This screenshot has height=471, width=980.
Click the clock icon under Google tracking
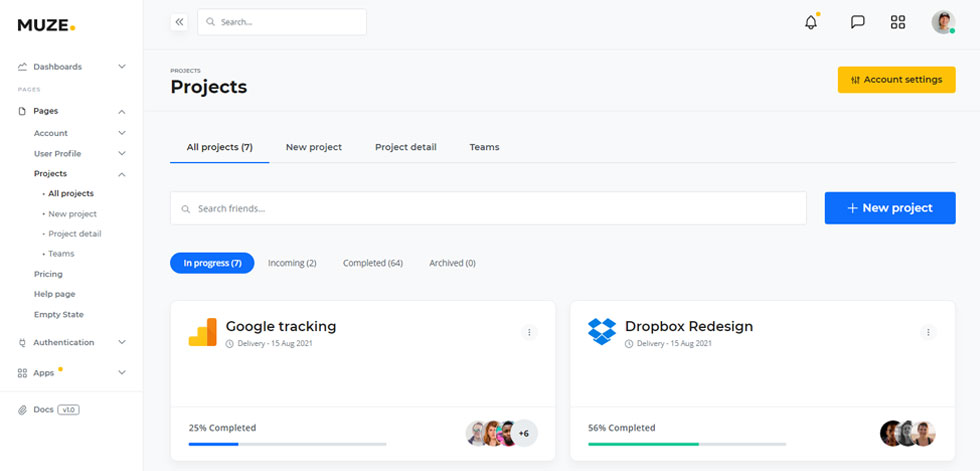pyautogui.click(x=229, y=344)
